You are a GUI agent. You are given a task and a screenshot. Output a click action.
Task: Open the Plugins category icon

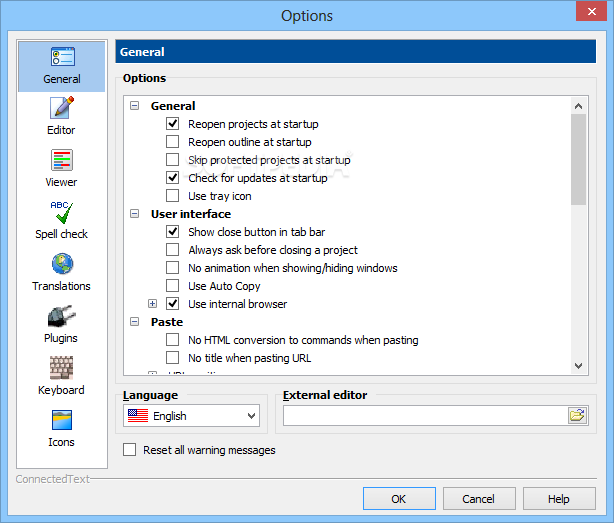tap(61, 317)
